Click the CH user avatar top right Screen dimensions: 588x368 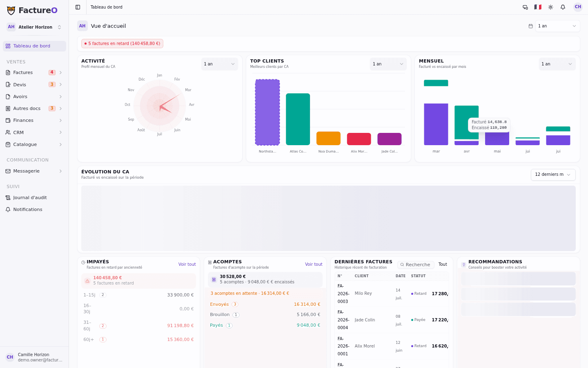[578, 7]
